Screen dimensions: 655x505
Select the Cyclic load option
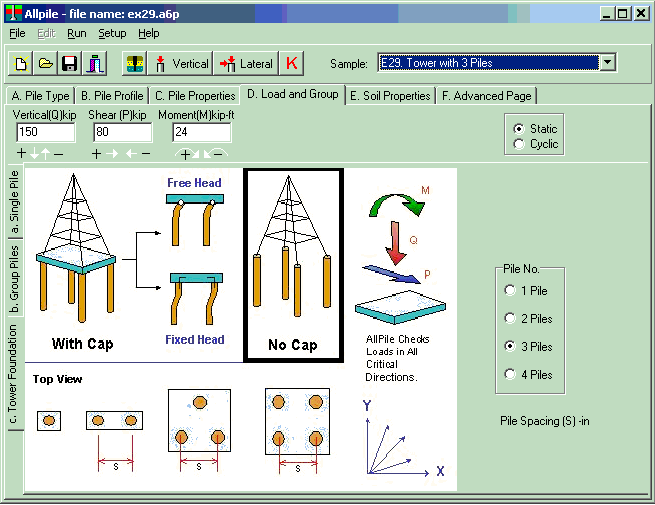(518, 144)
